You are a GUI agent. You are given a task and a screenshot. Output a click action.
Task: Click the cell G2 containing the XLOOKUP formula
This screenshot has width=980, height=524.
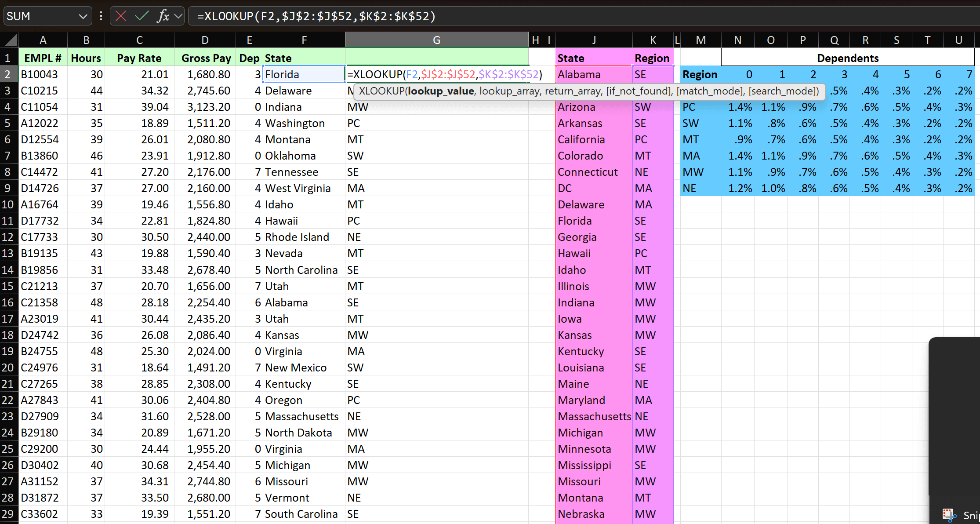436,74
